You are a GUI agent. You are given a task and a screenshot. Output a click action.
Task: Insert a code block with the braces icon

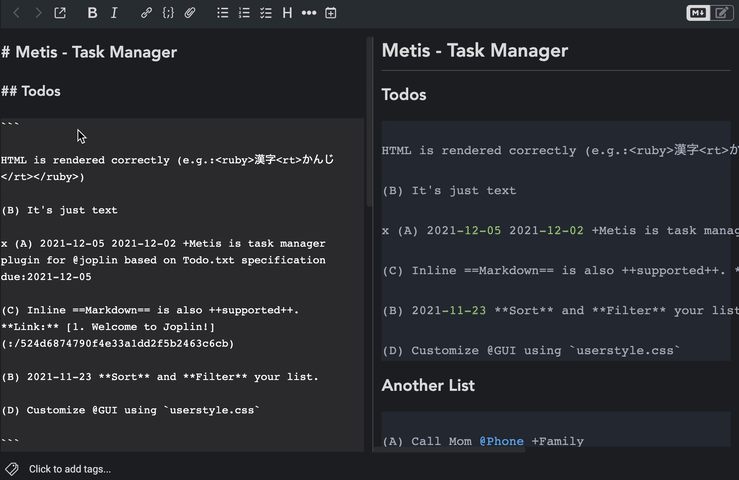pos(168,13)
